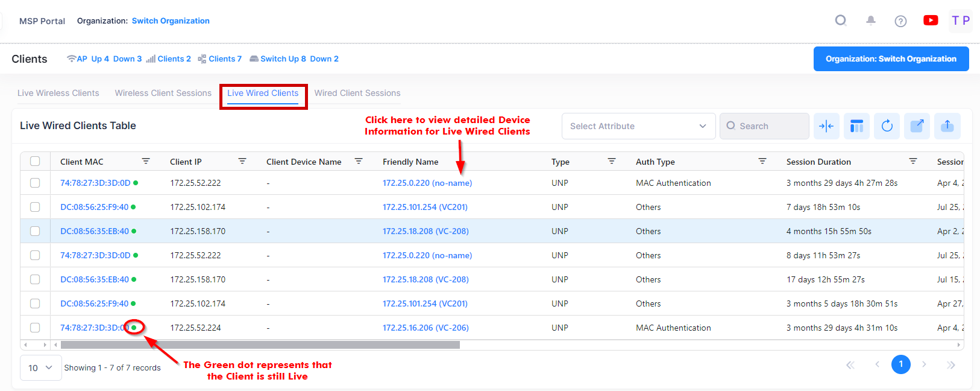Viewport: 980px width, 391px height.
Task: Switch to Wired Client Sessions tab
Action: pos(357,93)
